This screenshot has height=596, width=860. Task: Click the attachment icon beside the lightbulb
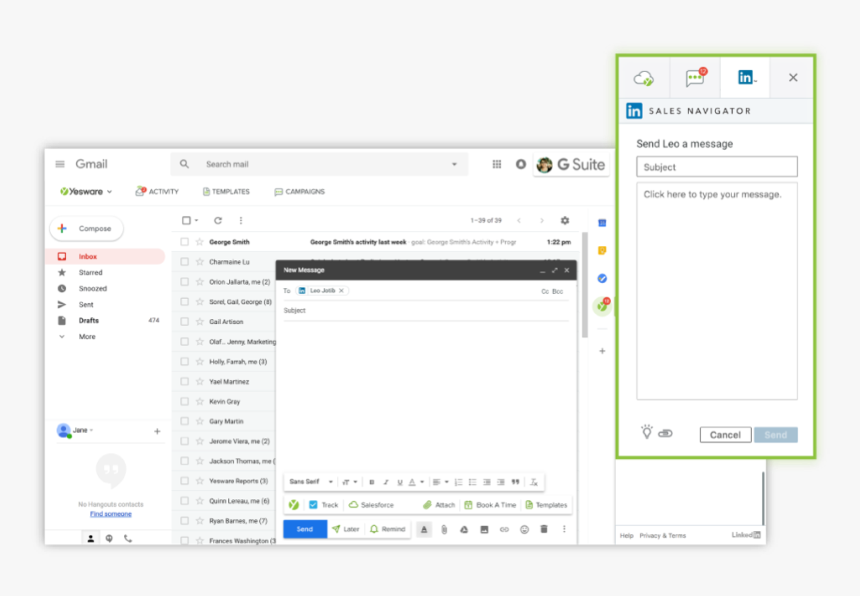point(665,434)
